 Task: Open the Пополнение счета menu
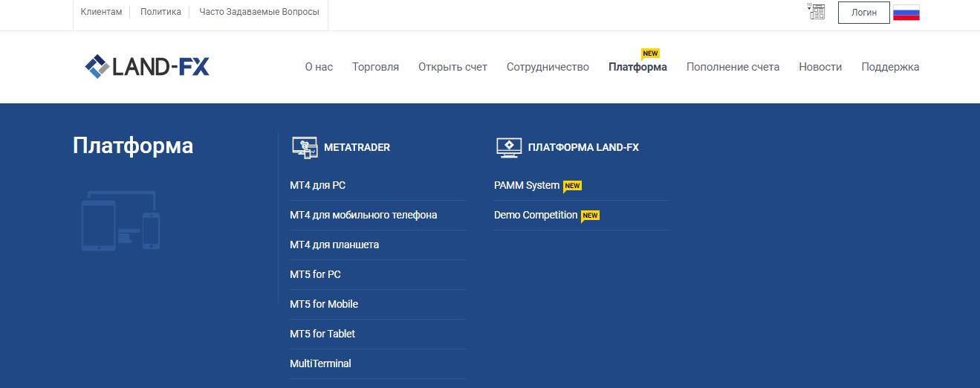[x=733, y=67]
